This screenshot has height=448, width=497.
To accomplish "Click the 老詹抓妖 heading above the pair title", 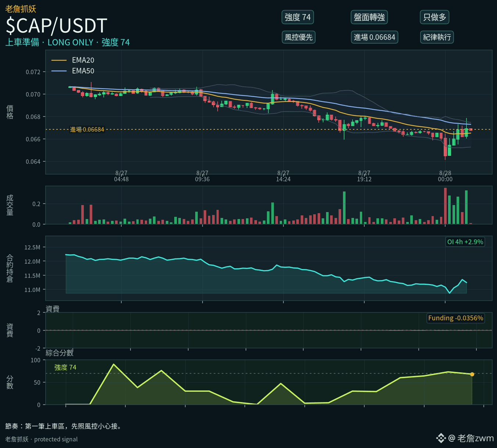I will point(21,9).
